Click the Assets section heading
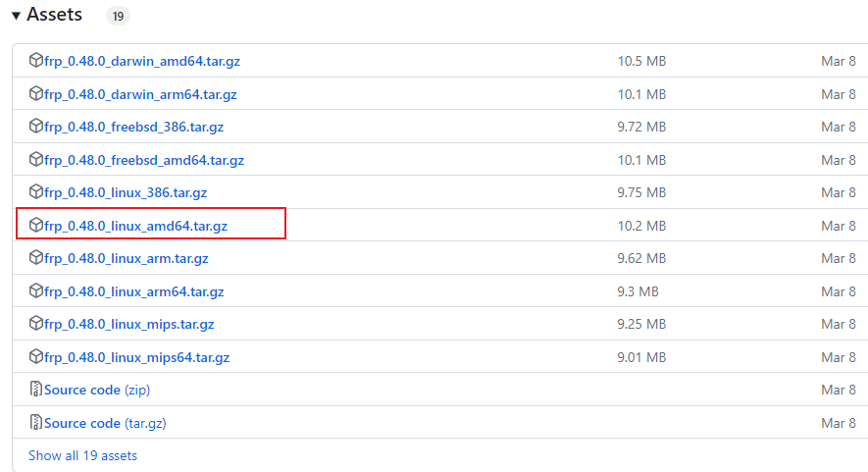Screen dimensions: 868x472 coord(55,16)
